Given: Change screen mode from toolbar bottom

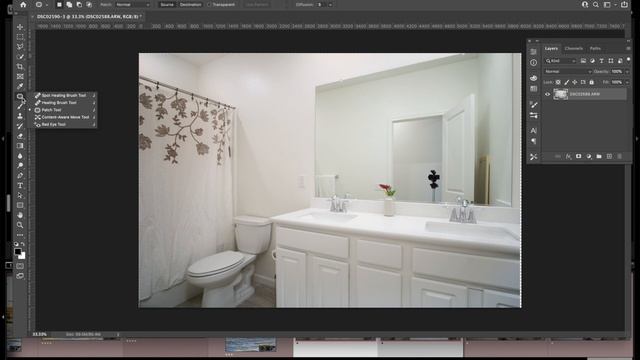Looking at the screenshot, I should 20,276.
